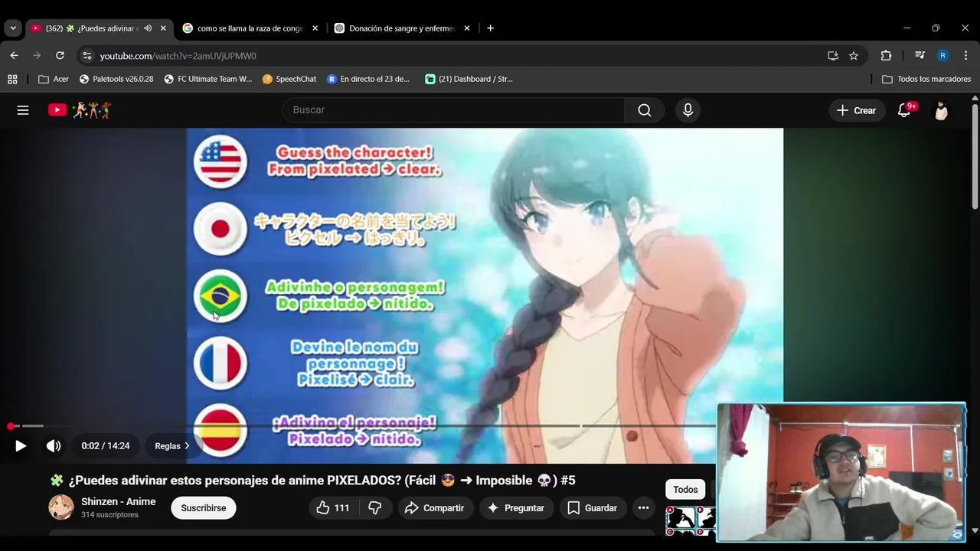
Task: Like the video (111 likes)
Action: click(x=333, y=508)
